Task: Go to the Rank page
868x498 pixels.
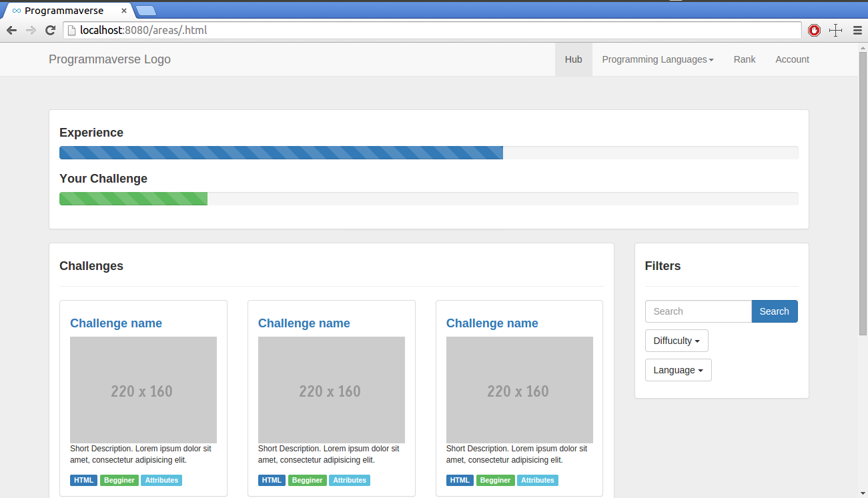Action: [745, 59]
